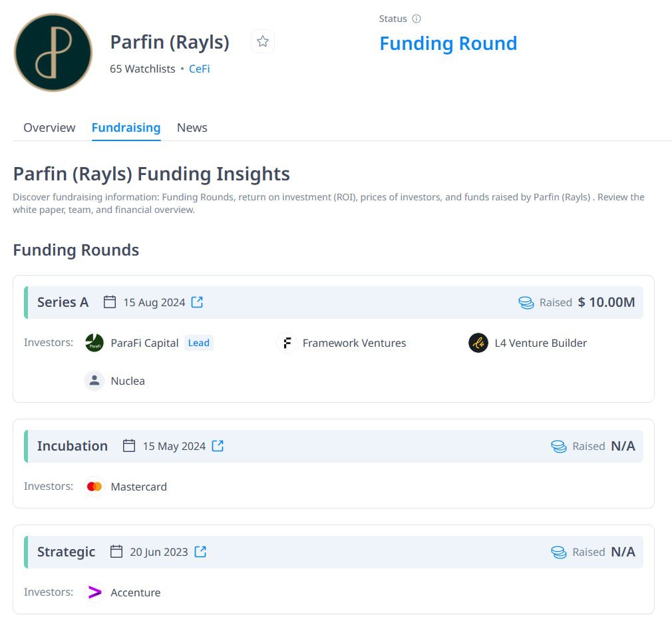Image resolution: width=672 pixels, height=619 pixels.
Task: Open the CeFi category link
Action: click(200, 69)
